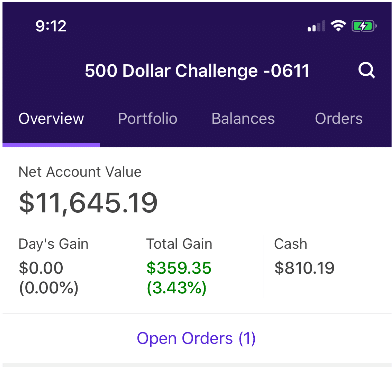
Task: Tap the Total Gain label
Action: click(179, 244)
